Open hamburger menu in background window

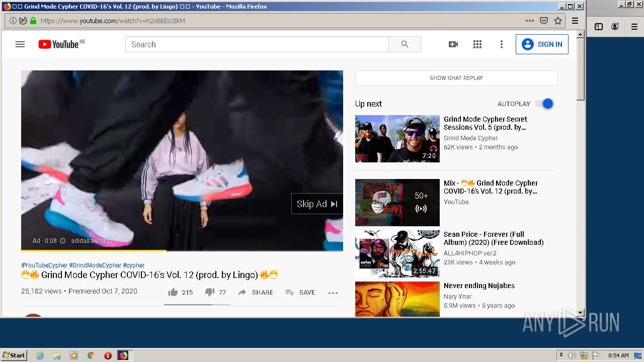tap(635, 27)
